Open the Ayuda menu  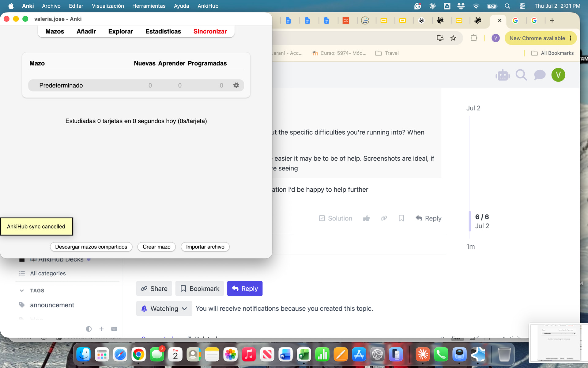pyautogui.click(x=181, y=6)
